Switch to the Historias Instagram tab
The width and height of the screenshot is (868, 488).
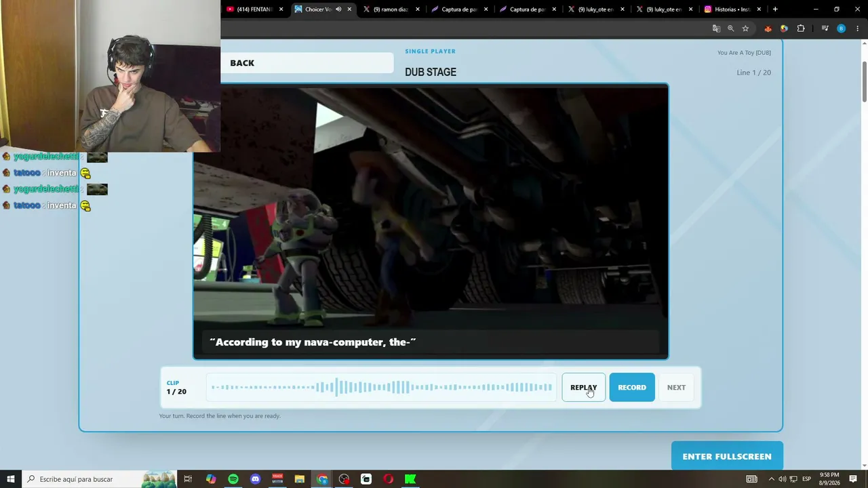pos(732,9)
